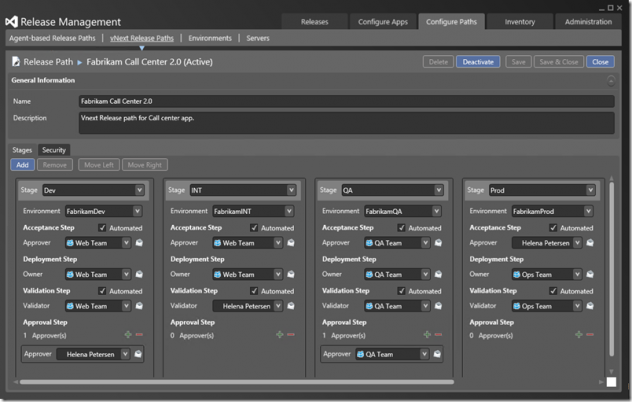Toggle Automated checkbox for Dev Acceptance Step
Screen dimensions: 632x402
tap(102, 227)
